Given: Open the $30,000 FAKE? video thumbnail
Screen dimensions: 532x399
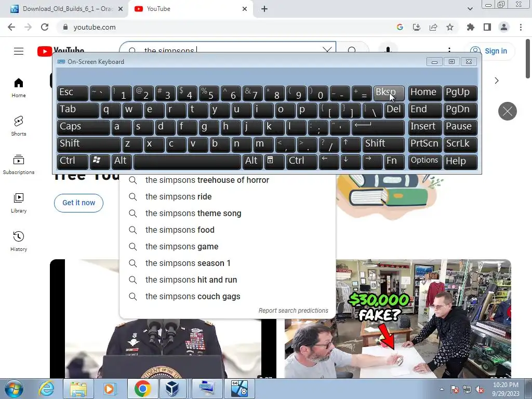Looking at the screenshot, I should pyautogui.click(x=397, y=318).
